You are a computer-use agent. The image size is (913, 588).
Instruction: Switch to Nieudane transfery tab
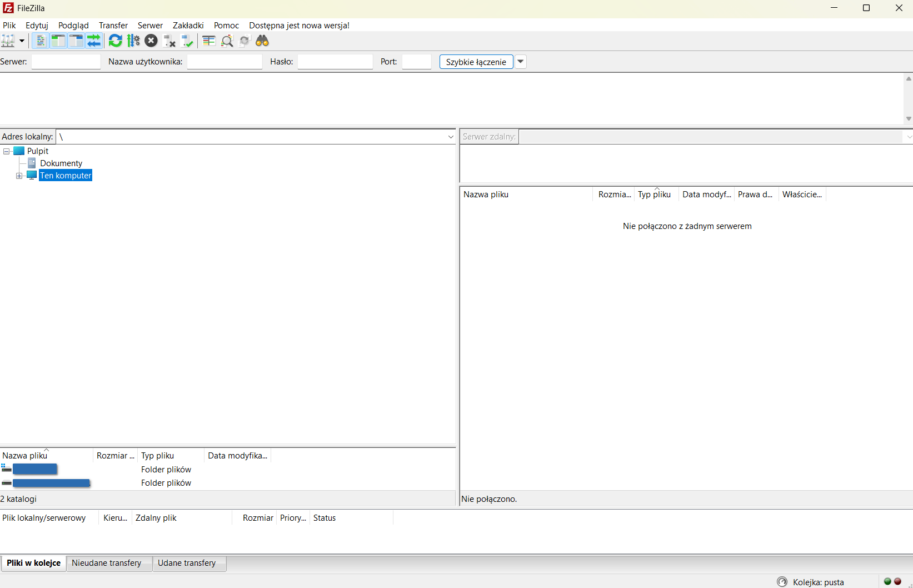(x=107, y=563)
